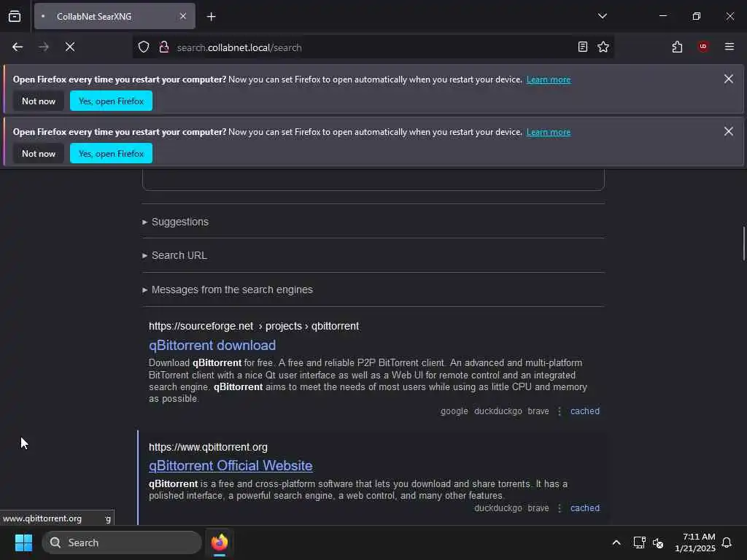Click Not now in second notification
This screenshot has width=747, height=560.
click(x=39, y=153)
